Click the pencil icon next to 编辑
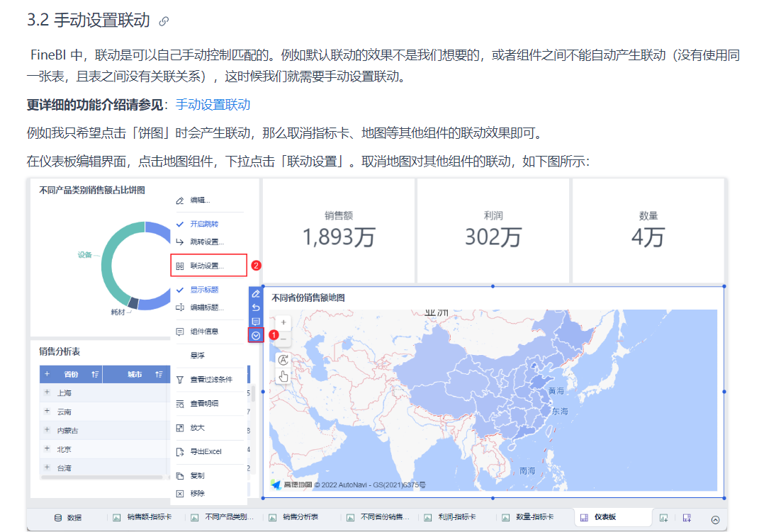776x532 pixels. pos(179,200)
